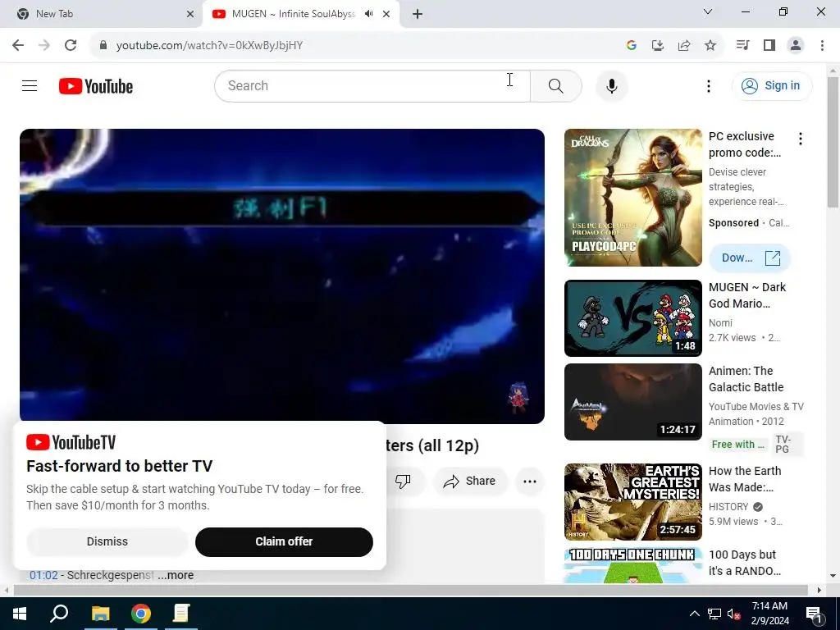Open the muted volume tray icon

tap(734, 614)
